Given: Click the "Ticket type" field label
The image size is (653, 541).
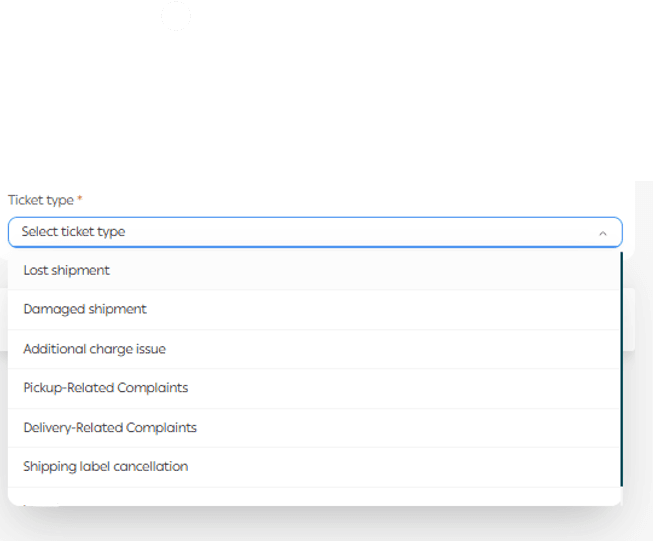Looking at the screenshot, I should click(40, 200).
